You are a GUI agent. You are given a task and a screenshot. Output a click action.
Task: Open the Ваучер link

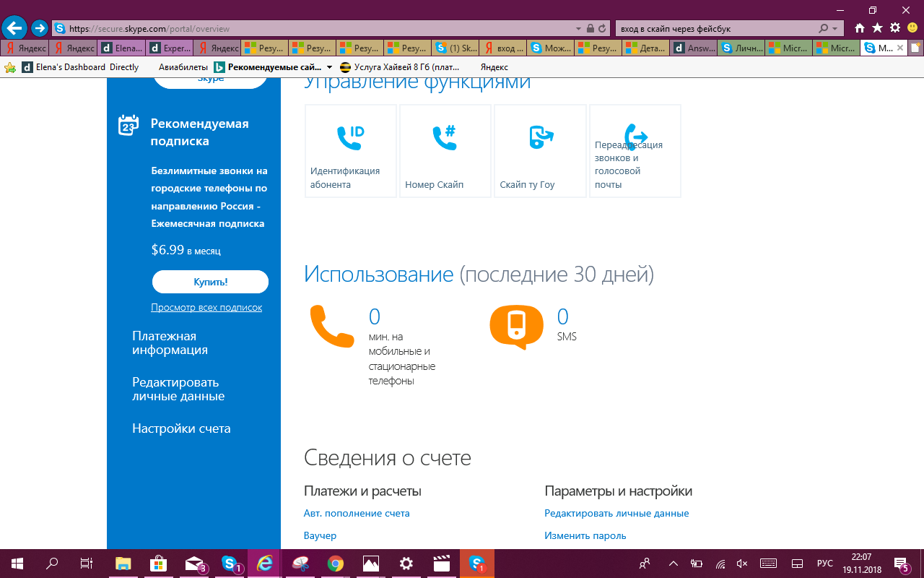[x=320, y=536]
